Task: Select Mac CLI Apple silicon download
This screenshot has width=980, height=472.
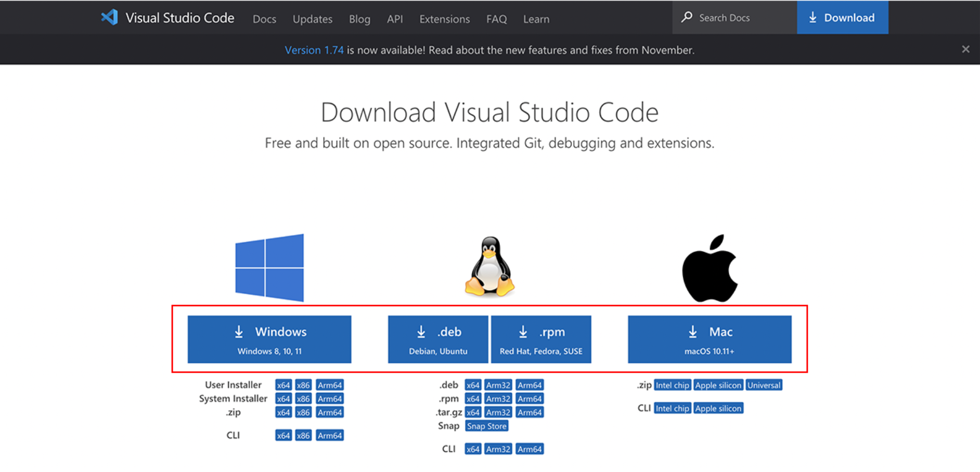Action: pyautogui.click(x=718, y=408)
